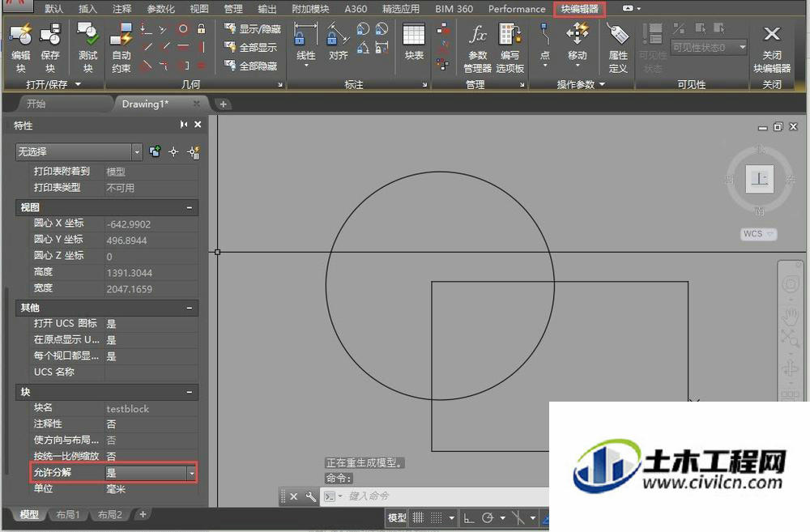
Task: Select the fix constraint padlock icon
Action: coord(202,29)
